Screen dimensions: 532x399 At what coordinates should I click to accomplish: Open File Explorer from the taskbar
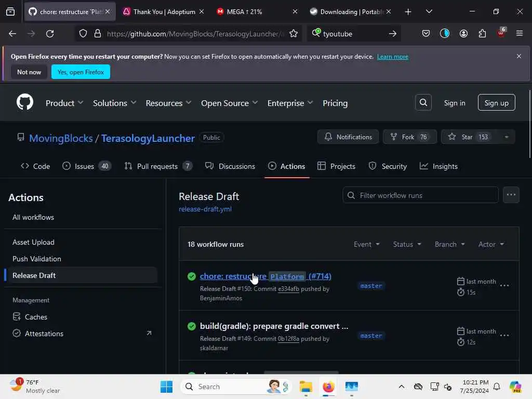[305, 387]
